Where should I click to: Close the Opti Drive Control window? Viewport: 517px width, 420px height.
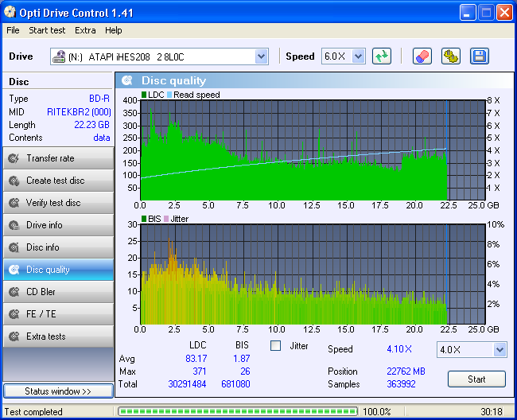(504, 13)
